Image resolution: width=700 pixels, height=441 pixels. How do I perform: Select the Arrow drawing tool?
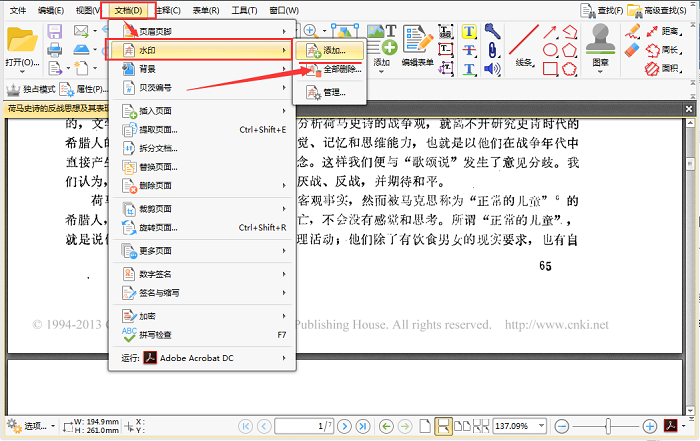(550, 32)
